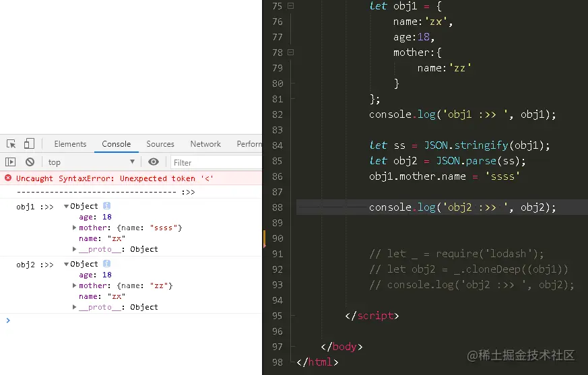Collapse the obj2 Object tree
Screen dimensions: 588x375
coord(67,265)
